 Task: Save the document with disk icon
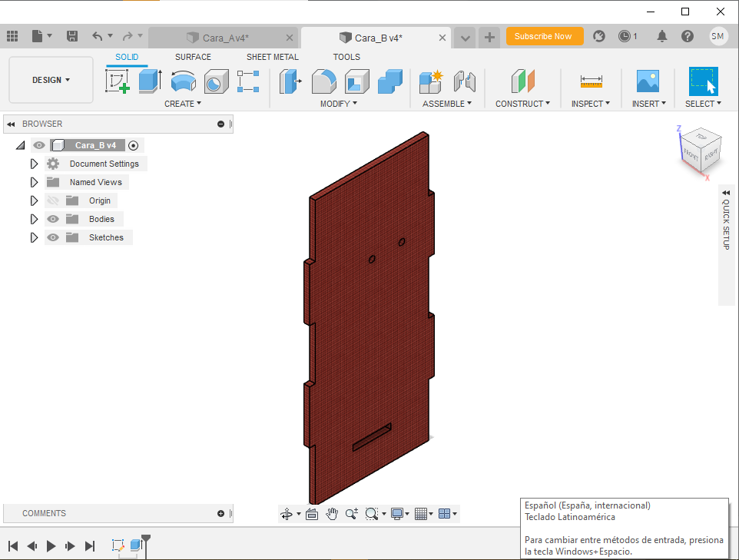point(72,36)
